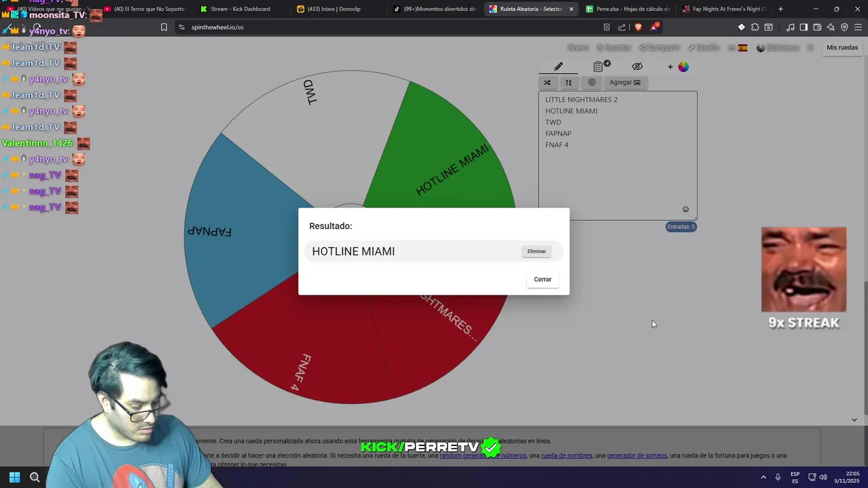Switch to the Stream - Kick Dashboard tab
This screenshot has height=488, width=868.
241,9
